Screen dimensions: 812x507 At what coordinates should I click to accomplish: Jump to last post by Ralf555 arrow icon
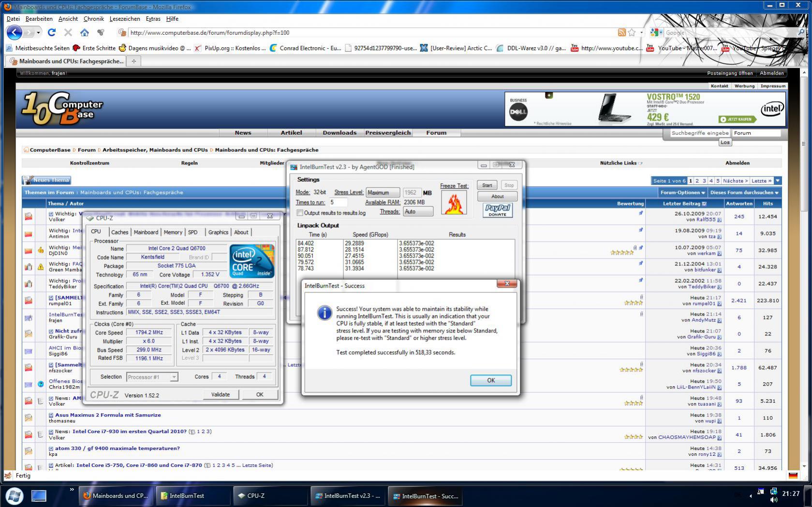pyautogui.click(x=719, y=220)
